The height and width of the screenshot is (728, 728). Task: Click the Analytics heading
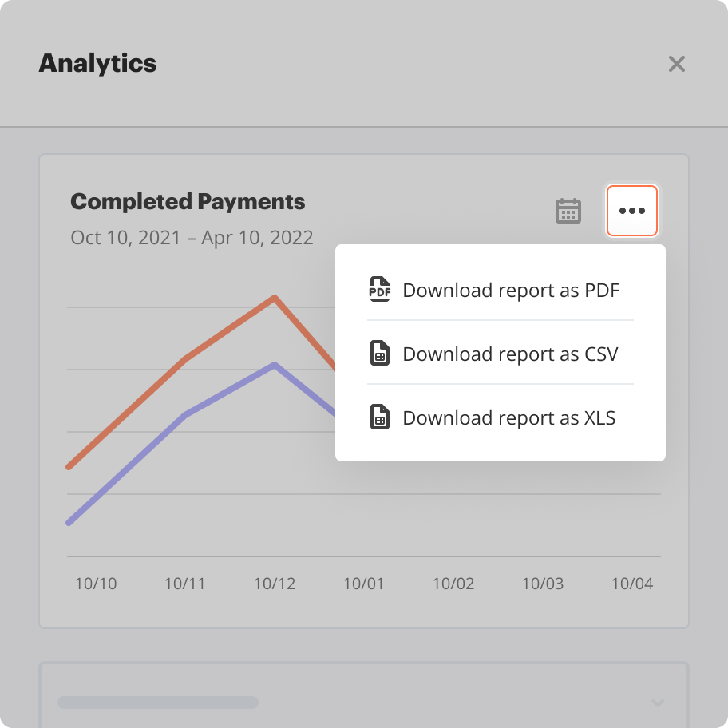click(x=97, y=63)
